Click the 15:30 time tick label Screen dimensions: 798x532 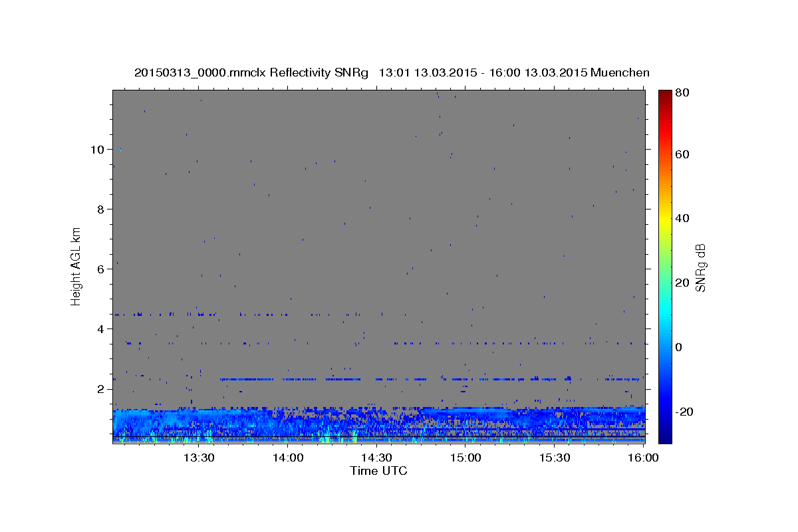pos(555,458)
